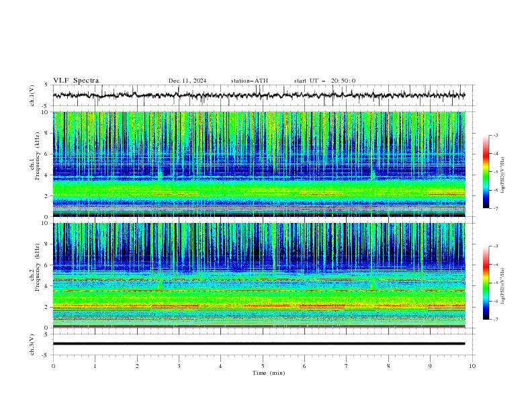Viewport: 532px width, 411px height.
Task: Click the 'ch.3(V)' axis label
Action: click(x=32, y=345)
